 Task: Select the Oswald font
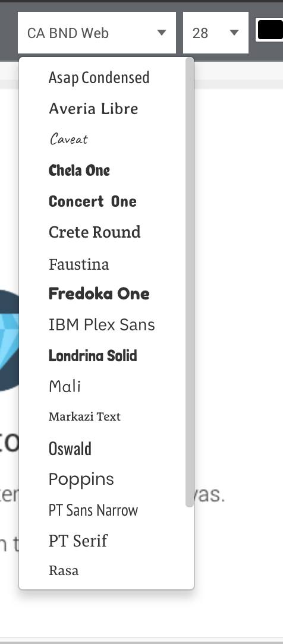pos(70,449)
